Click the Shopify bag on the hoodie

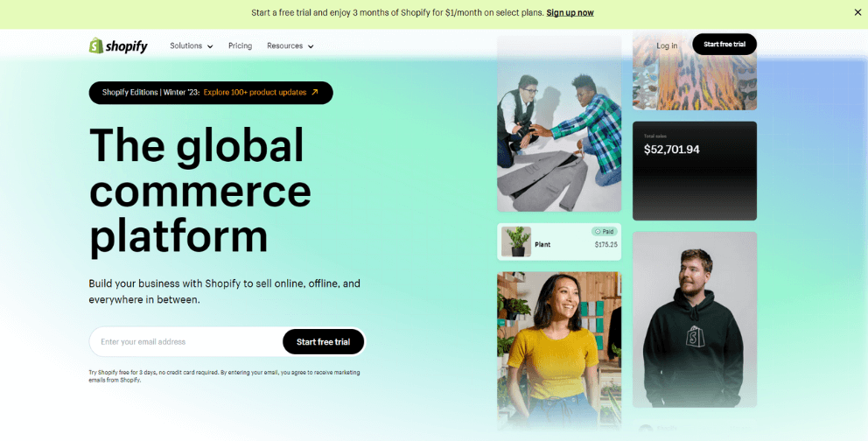pos(696,336)
